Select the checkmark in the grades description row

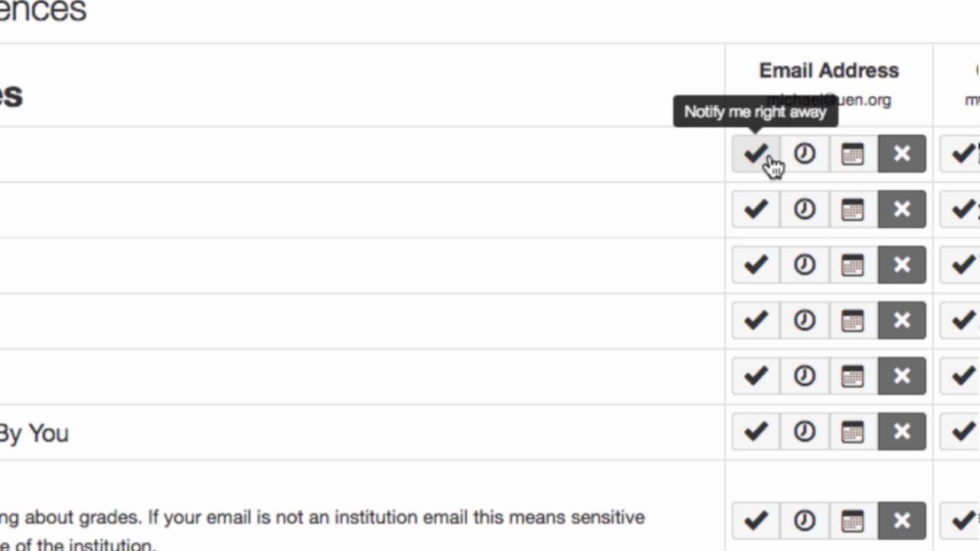click(x=756, y=520)
